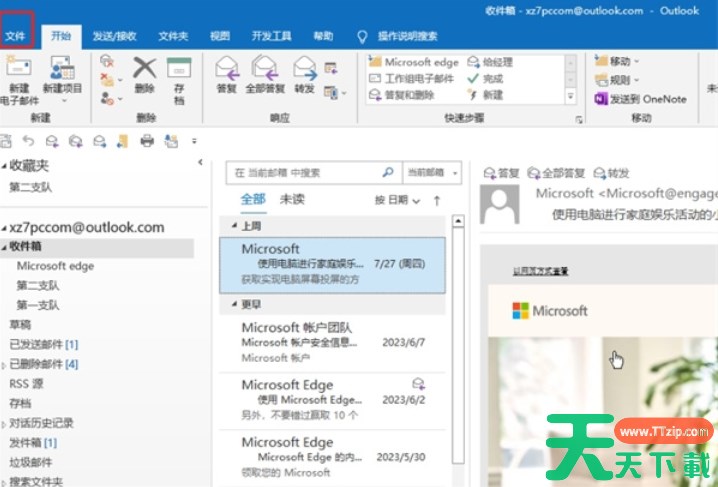Open the File (文件) menu tab

click(x=16, y=36)
